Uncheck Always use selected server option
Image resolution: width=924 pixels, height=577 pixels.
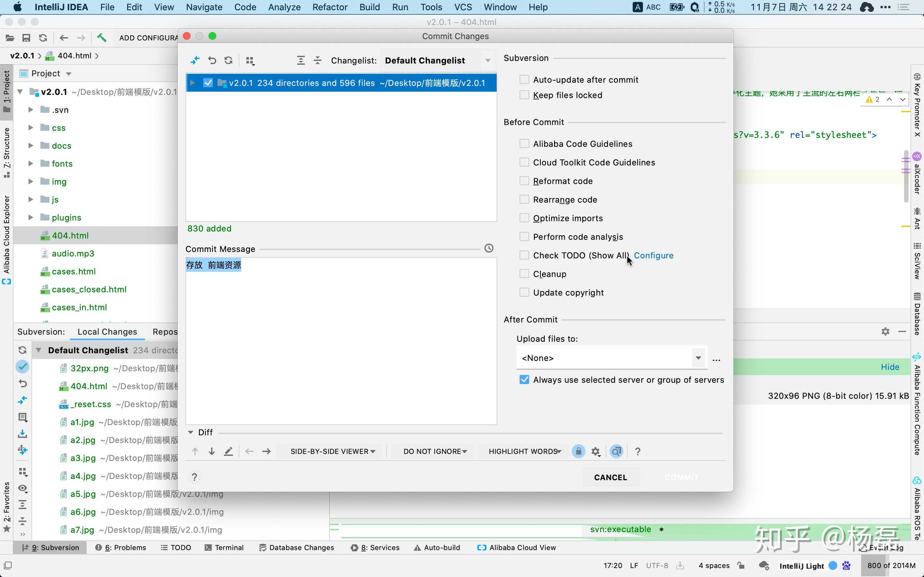(x=524, y=380)
